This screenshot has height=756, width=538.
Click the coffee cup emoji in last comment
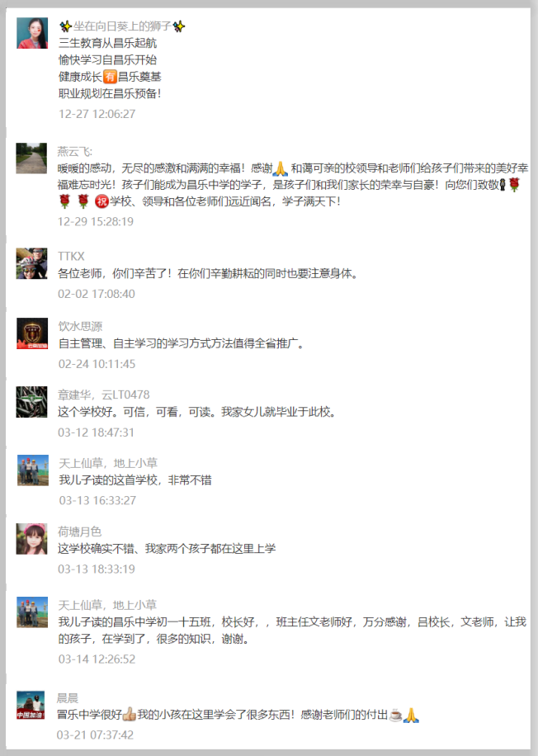coord(395,715)
